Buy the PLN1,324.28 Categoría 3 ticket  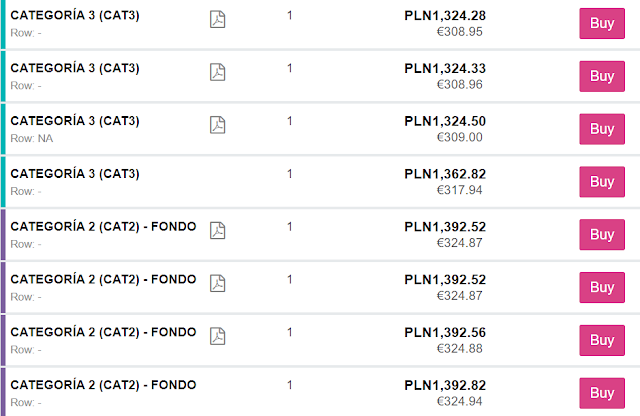602,23
